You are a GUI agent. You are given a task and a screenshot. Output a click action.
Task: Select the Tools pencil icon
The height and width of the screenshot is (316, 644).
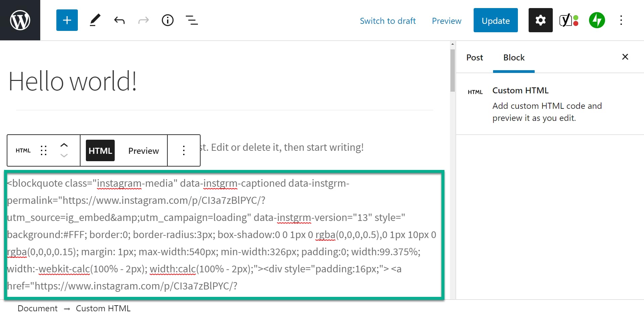pos(95,20)
